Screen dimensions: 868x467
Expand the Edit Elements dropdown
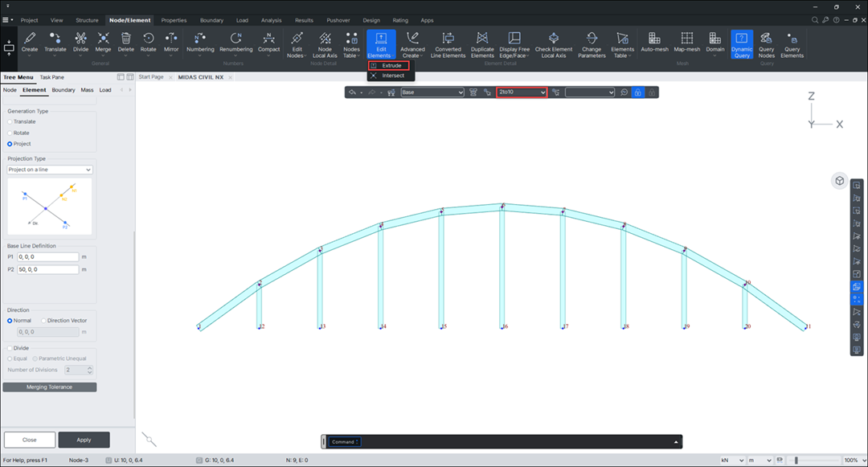tap(382, 45)
